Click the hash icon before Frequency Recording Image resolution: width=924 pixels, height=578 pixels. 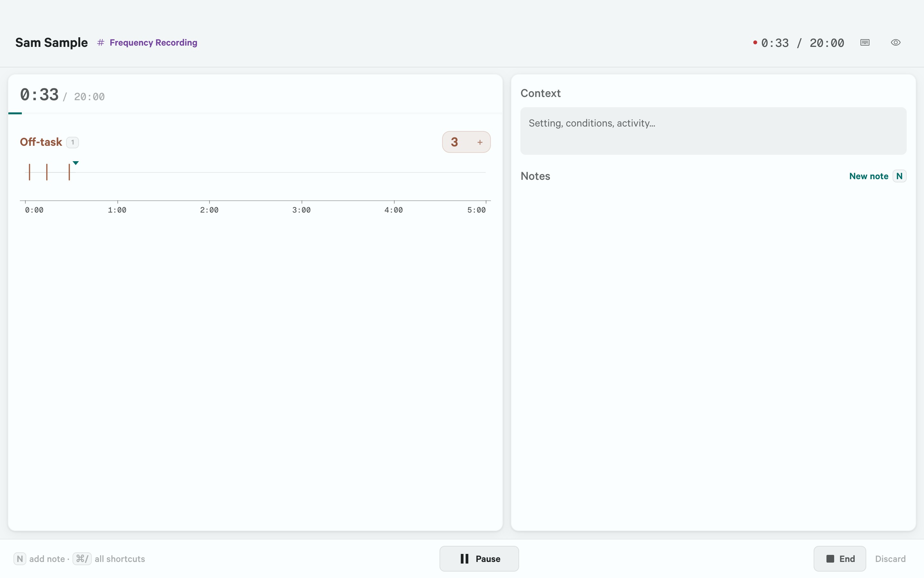pos(100,42)
